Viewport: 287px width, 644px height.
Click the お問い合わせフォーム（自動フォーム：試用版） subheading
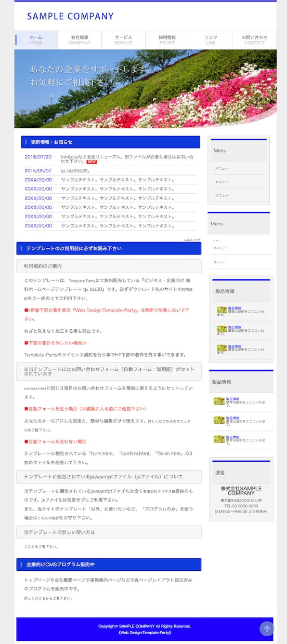click(109, 371)
